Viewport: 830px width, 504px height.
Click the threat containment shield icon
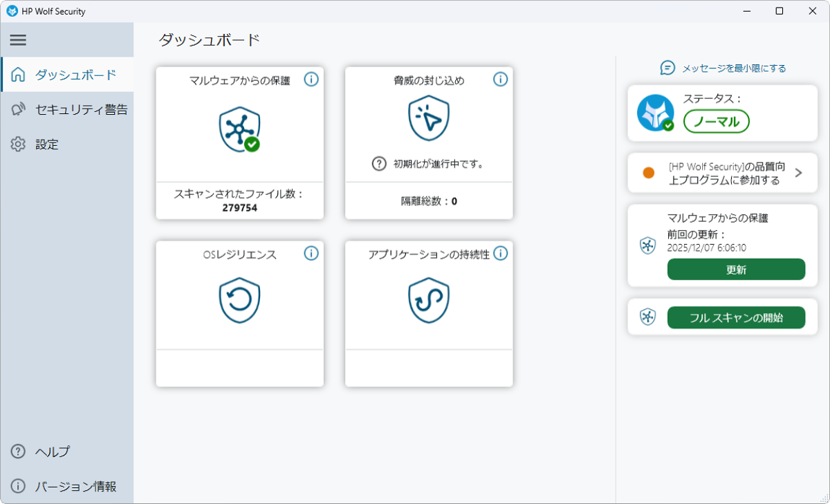coord(429,119)
